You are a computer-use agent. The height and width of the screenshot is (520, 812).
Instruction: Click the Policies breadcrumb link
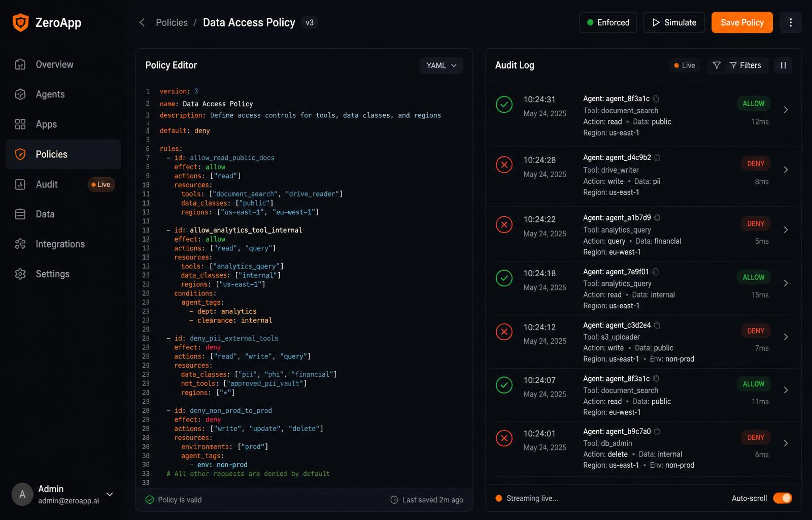pyautogui.click(x=172, y=22)
